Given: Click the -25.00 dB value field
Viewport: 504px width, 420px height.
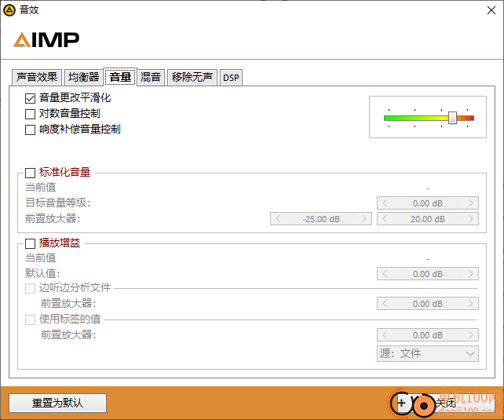Looking at the screenshot, I should pos(321,219).
